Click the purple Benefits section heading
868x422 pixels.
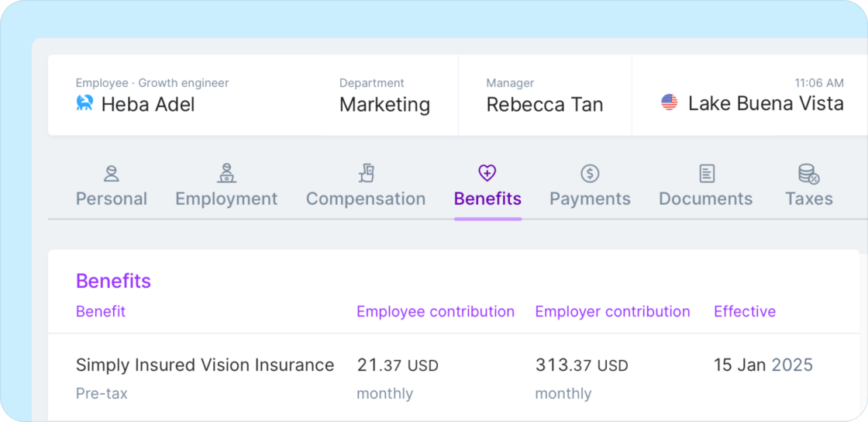pos(113,281)
